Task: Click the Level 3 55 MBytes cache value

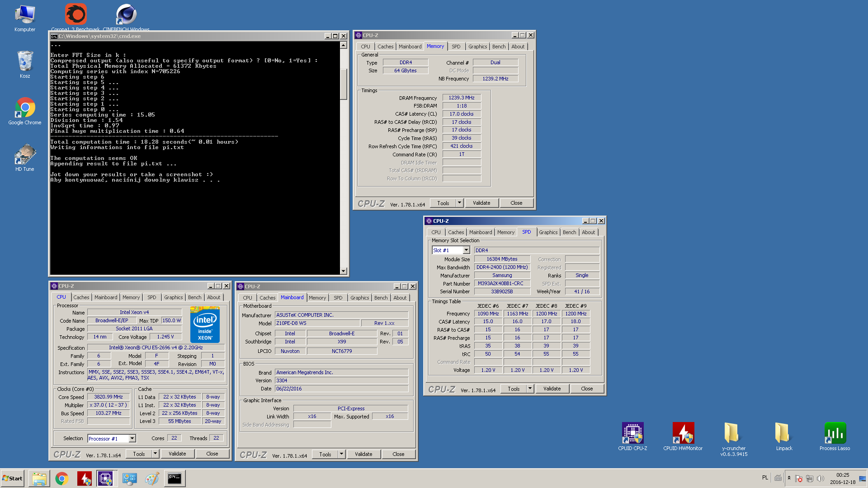Action: (179, 421)
